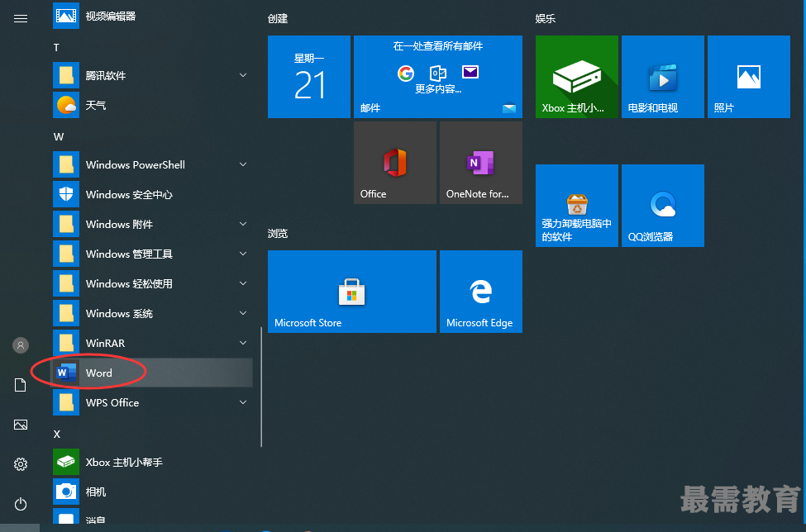Open the 视频编辑器 app icon

[66, 16]
